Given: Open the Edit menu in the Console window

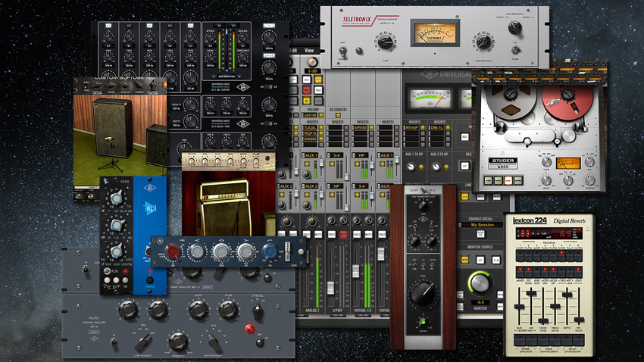Looking at the screenshot, I should pyautogui.click(x=293, y=51).
